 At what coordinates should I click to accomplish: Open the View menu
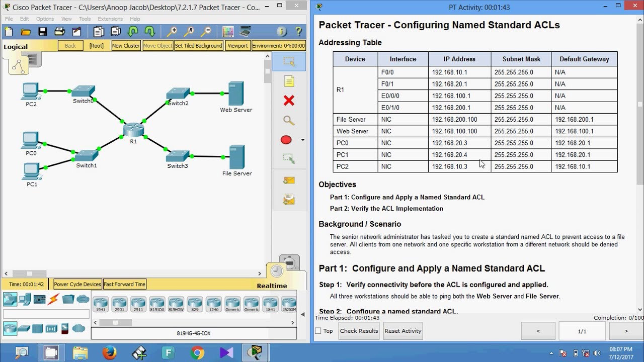[66, 19]
